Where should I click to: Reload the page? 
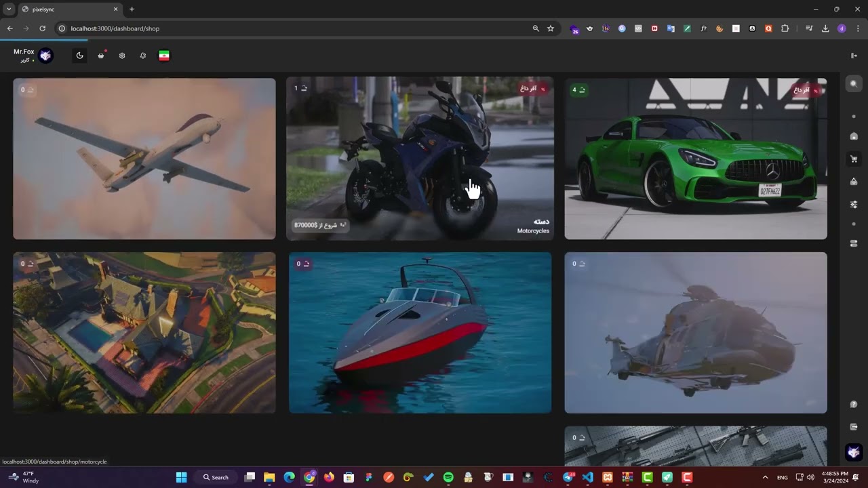(42, 28)
